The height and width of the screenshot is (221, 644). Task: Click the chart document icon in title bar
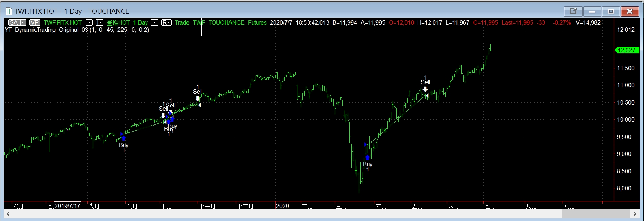point(9,11)
